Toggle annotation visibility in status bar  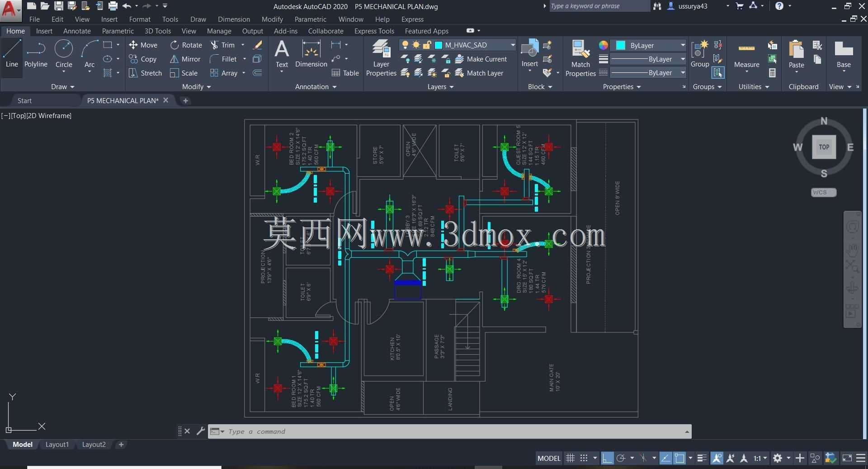[x=717, y=458]
